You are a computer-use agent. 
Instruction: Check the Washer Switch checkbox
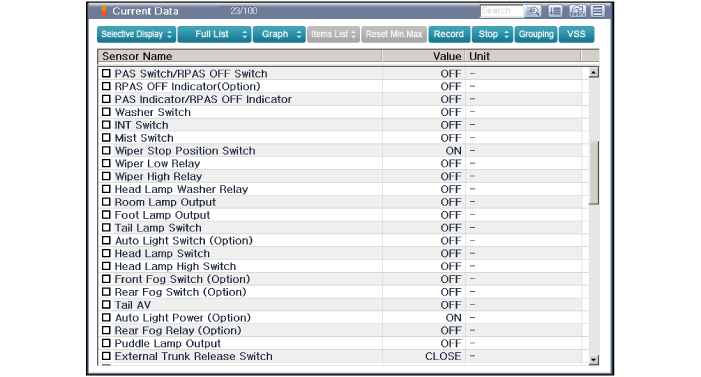click(x=106, y=112)
